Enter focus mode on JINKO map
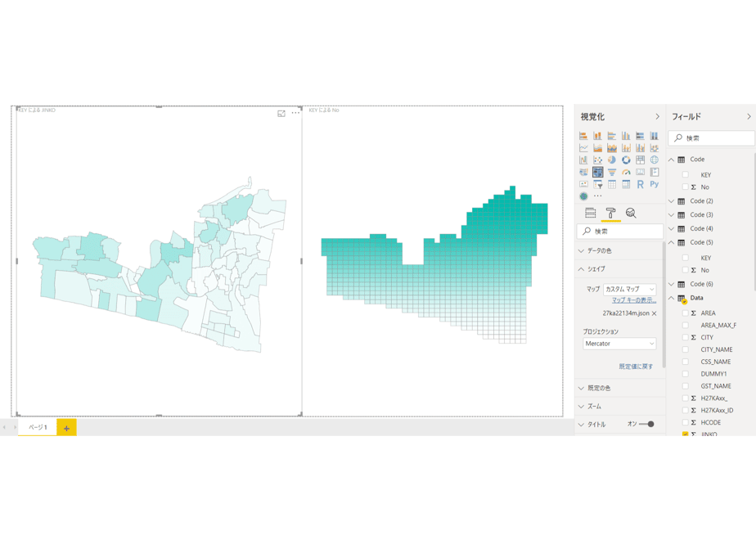The image size is (756, 540). pyautogui.click(x=281, y=113)
